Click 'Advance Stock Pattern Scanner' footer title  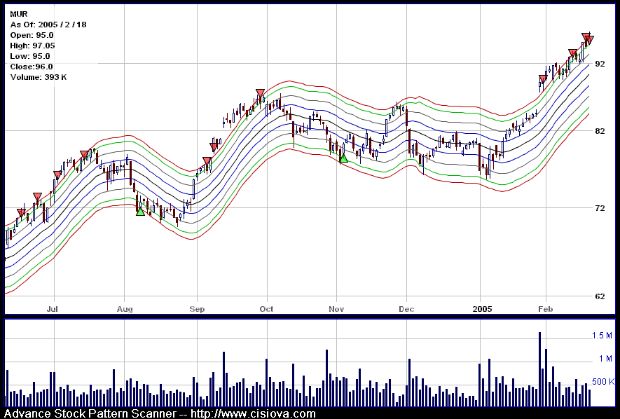[x=91, y=414]
